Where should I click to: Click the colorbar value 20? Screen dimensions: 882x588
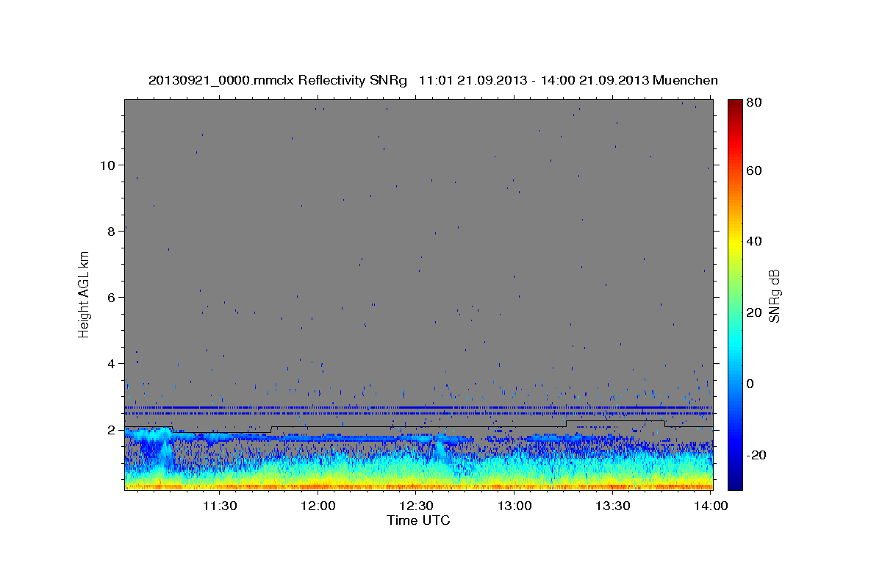(x=756, y=312)
